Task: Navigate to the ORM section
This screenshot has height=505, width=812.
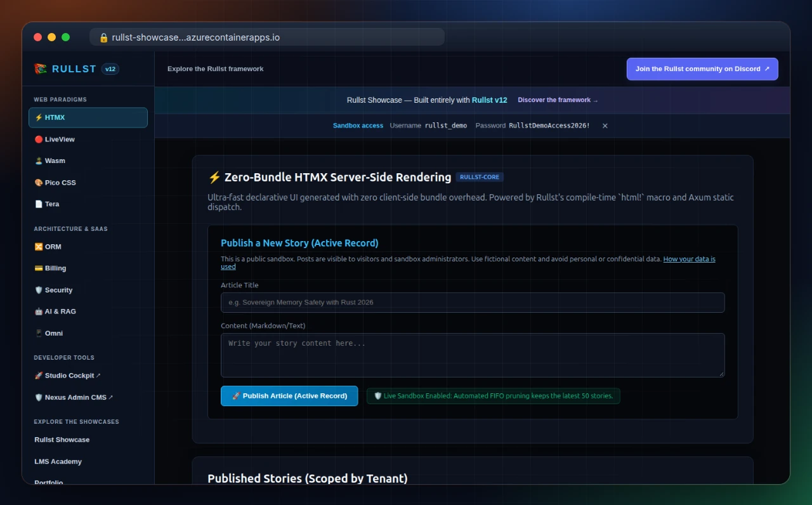Action: click(88, 247)
